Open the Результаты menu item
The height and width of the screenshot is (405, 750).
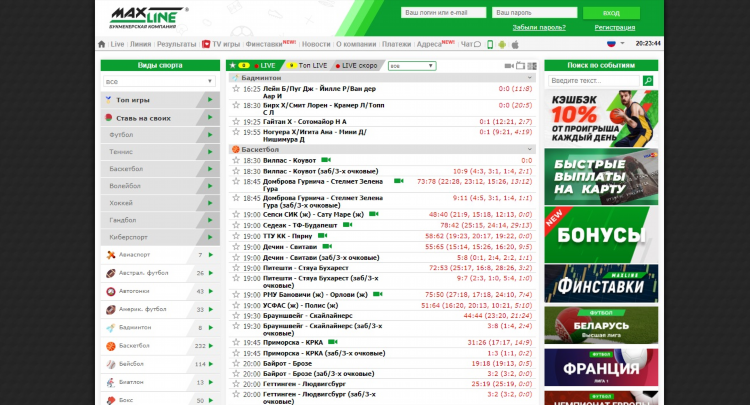click(176, 44)
